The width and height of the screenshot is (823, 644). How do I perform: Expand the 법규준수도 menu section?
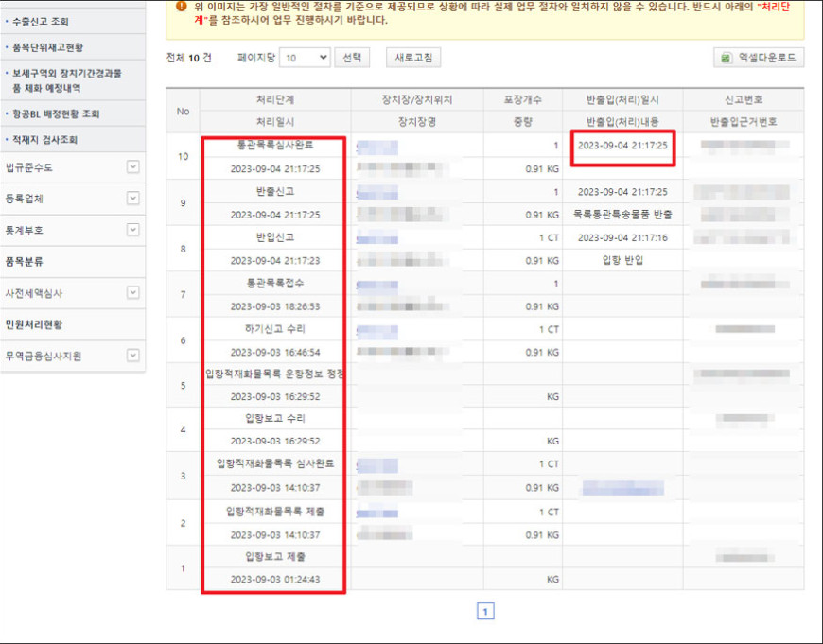point(133,167)
